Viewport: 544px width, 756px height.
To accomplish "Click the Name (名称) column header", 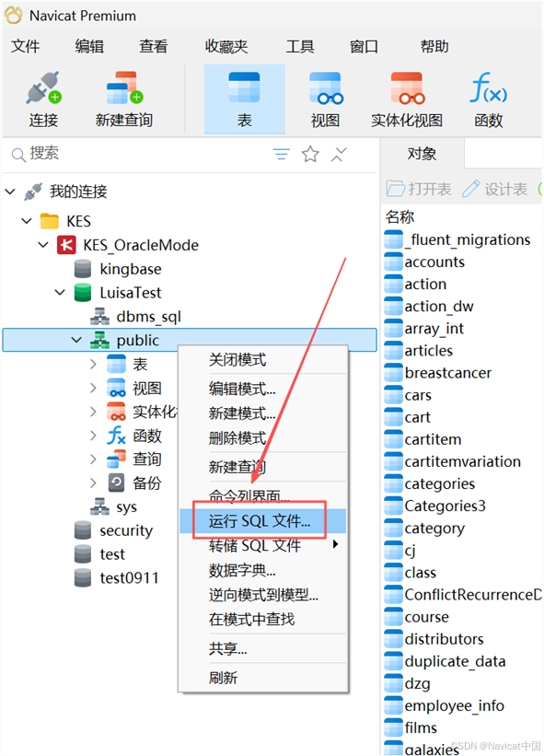I will click(399, 217).
